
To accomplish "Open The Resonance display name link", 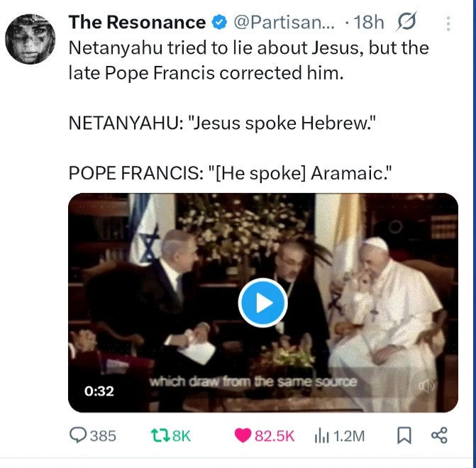I will (137, 23).
